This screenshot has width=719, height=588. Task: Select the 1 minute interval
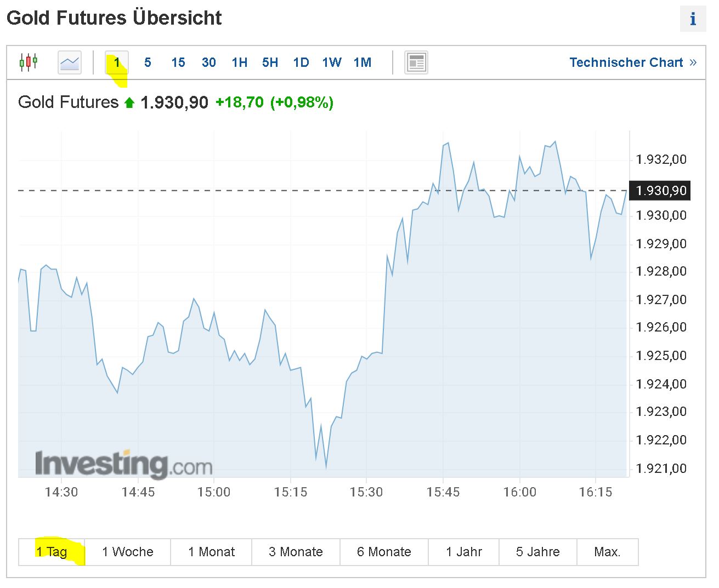tap(117, 62)
